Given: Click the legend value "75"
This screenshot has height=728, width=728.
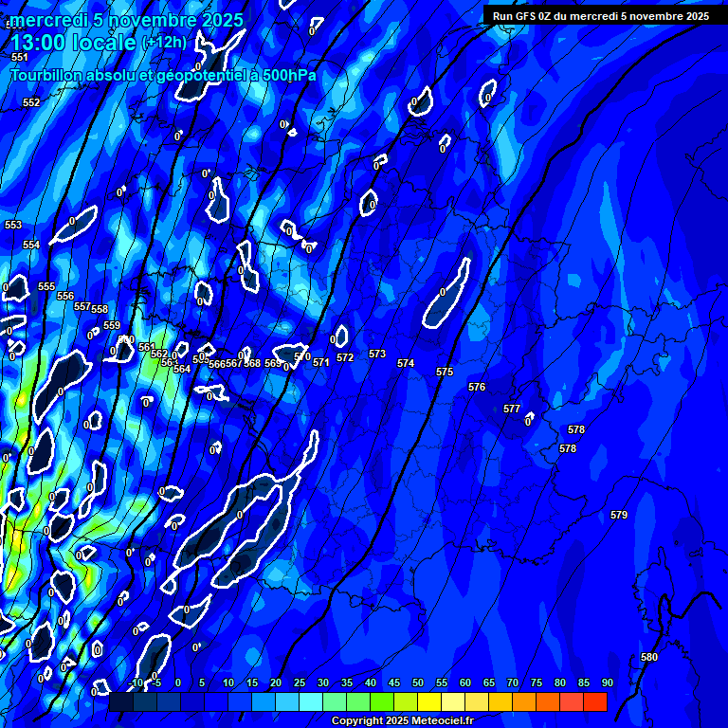Looking at the screenshot, I should pyautogui.click(x=537, y=682).
